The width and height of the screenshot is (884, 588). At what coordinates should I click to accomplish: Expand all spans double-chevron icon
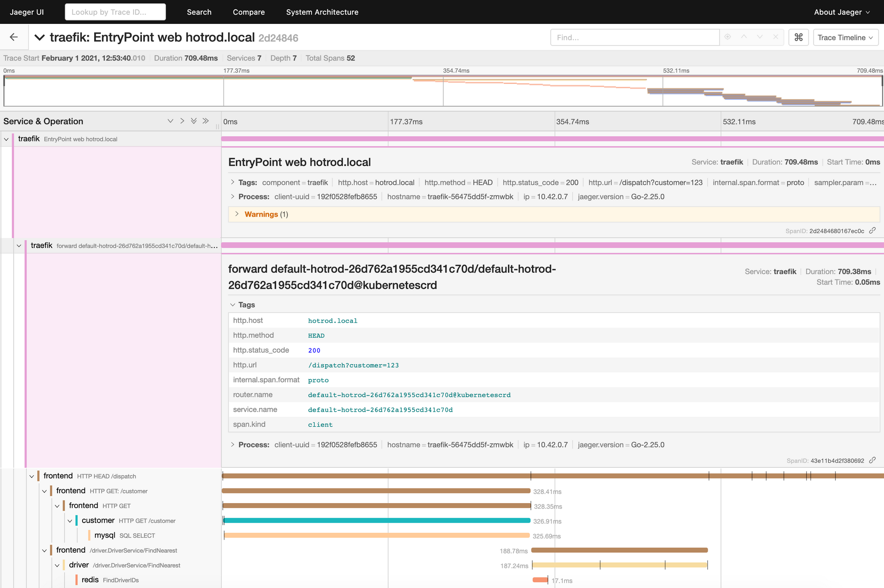tap(194, 121)
